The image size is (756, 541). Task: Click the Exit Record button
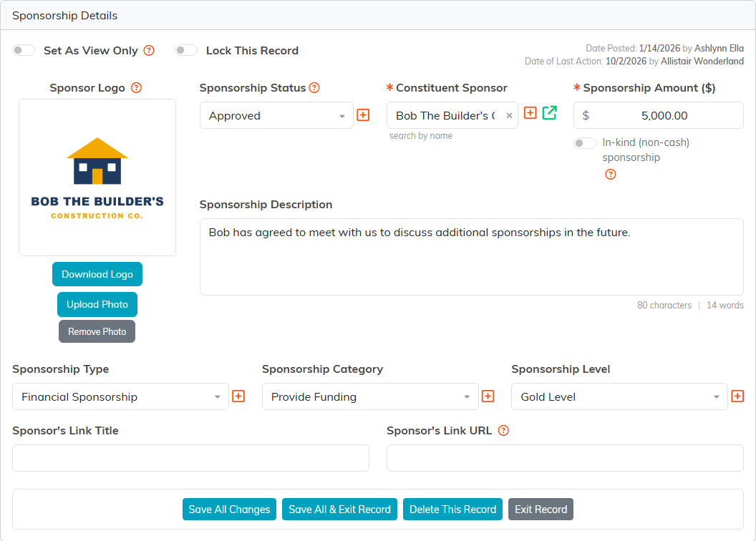point(541,510)
